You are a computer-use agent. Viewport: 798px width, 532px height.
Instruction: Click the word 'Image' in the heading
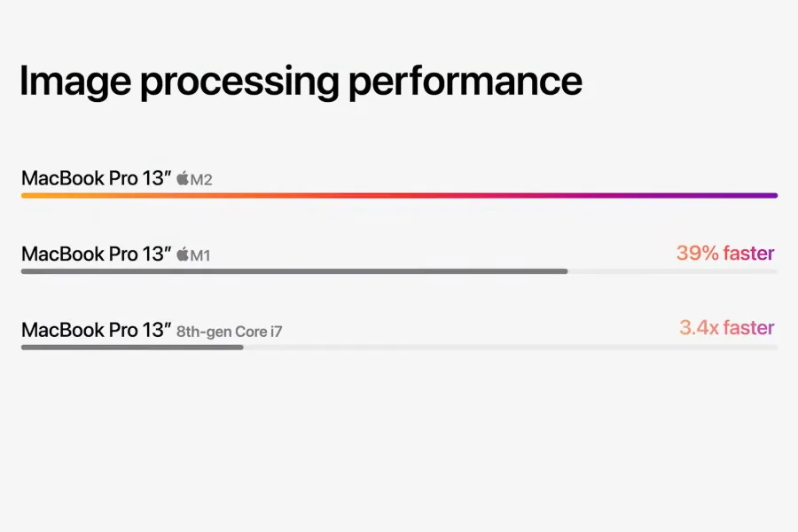click(x=75, y=82)
